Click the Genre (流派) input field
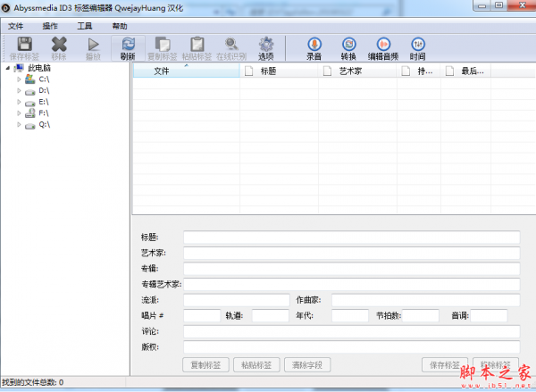 click(237, 300)
